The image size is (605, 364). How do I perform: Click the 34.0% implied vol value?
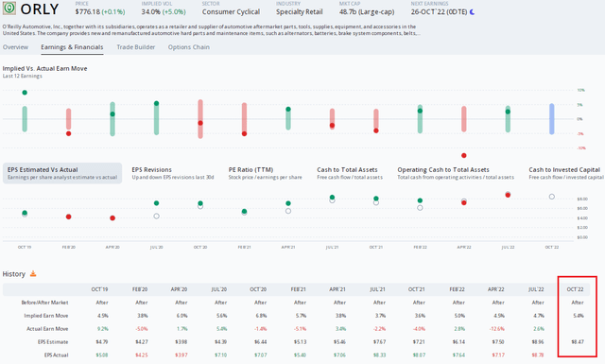click(151, 12)
